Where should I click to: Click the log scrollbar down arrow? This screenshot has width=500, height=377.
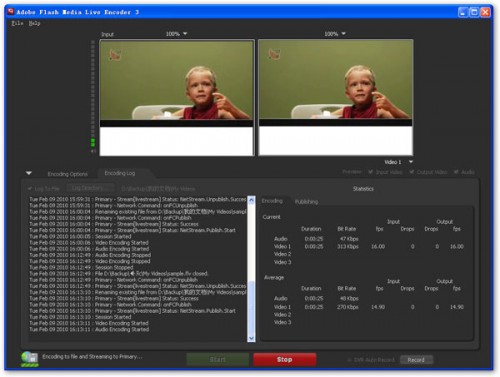tap(251, 338)
